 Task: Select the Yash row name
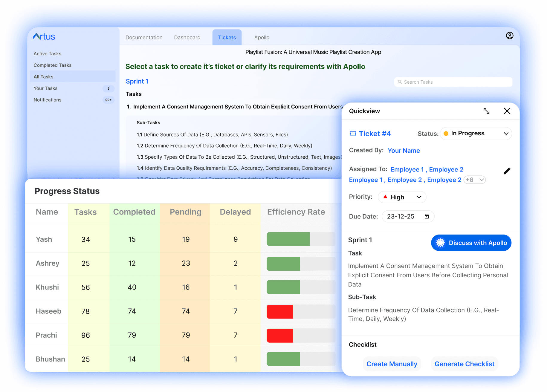tap(44, 239)
